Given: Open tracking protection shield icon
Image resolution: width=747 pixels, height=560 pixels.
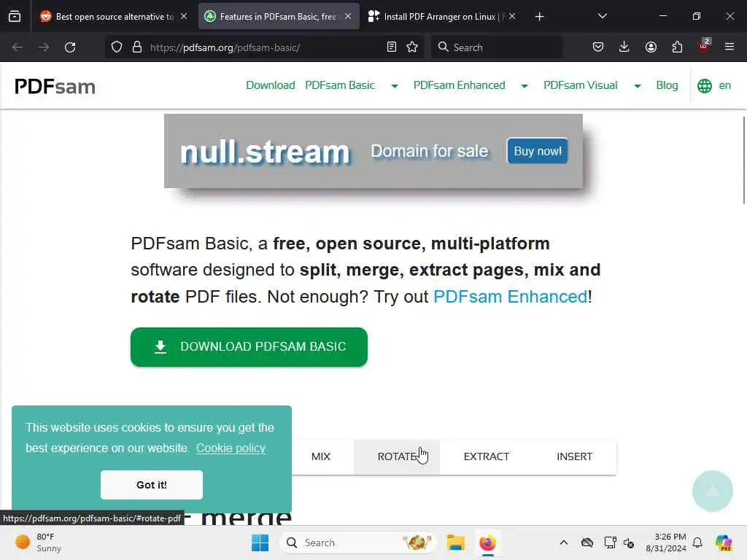Looking at the screenshot, I should point(116,47).
